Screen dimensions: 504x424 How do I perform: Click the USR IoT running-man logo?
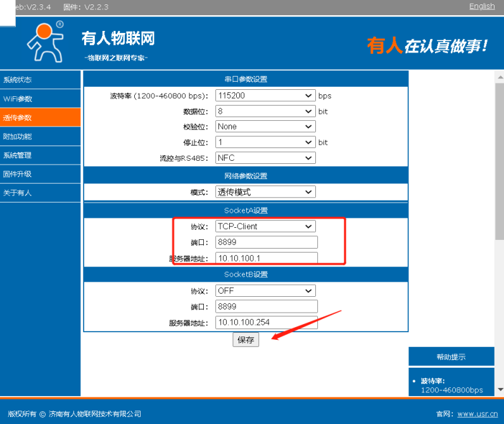pos(45,42)
